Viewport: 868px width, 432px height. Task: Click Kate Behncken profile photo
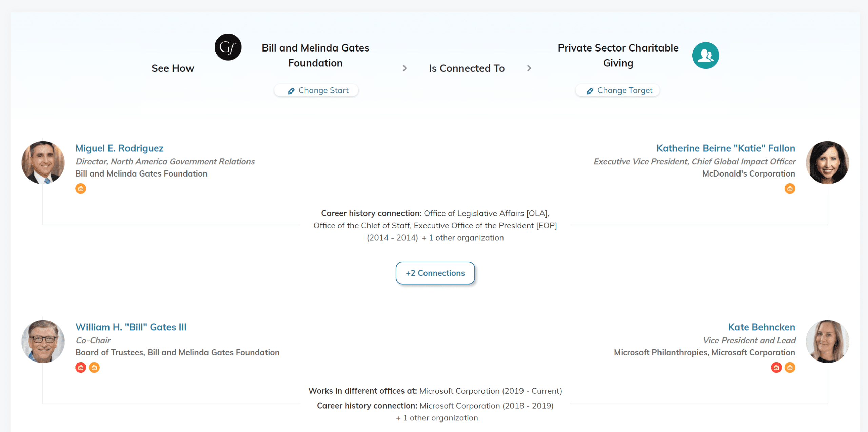(827, 342)
